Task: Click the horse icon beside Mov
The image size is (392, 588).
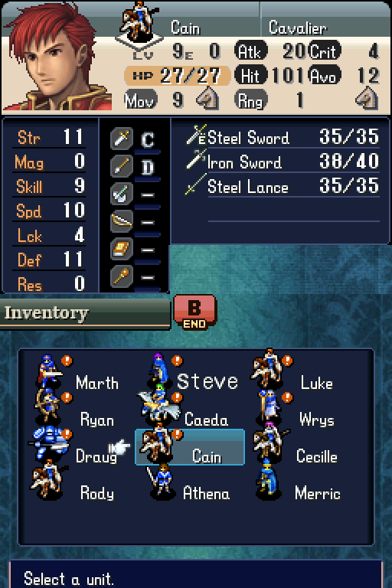Action: point(207,99)
